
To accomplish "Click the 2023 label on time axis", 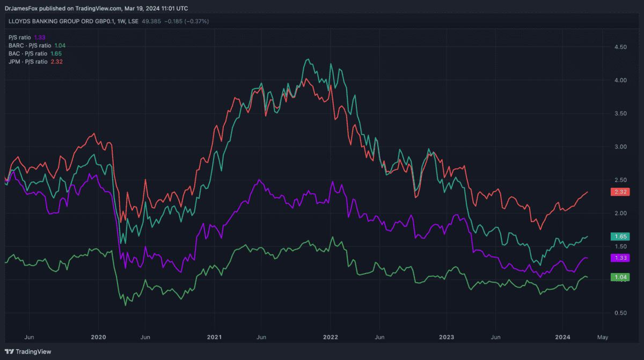I will tap(446, 337).
